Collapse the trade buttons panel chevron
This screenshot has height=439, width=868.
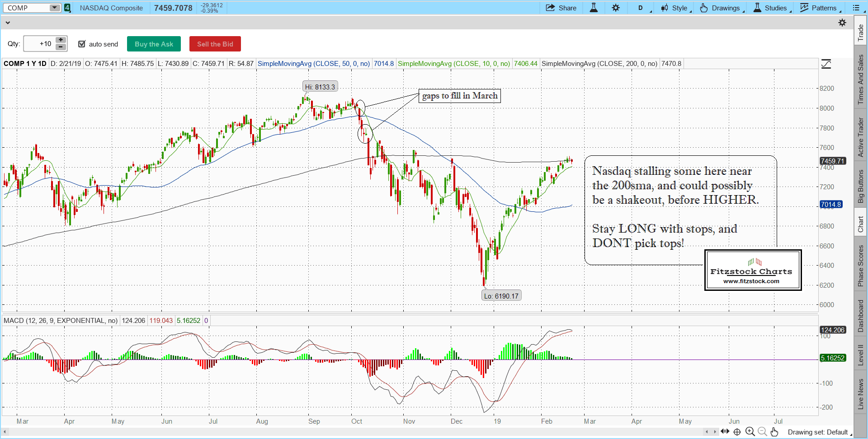point(7,23)
